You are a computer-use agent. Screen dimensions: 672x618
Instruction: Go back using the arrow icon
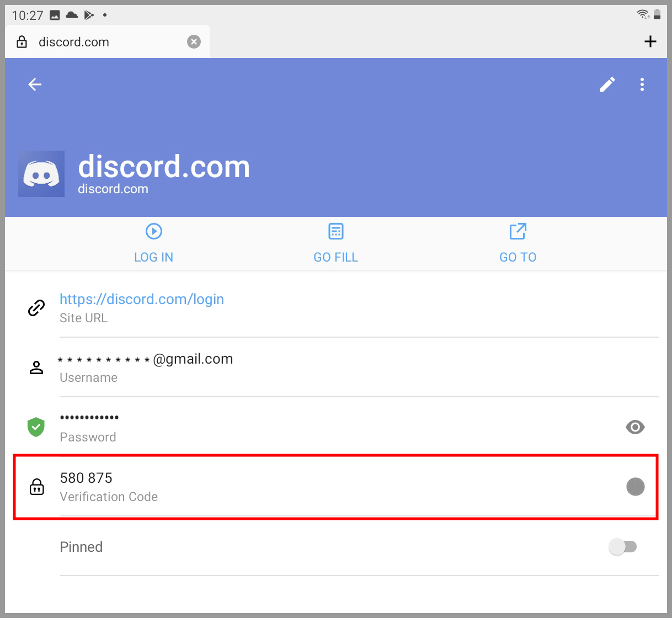35,84
